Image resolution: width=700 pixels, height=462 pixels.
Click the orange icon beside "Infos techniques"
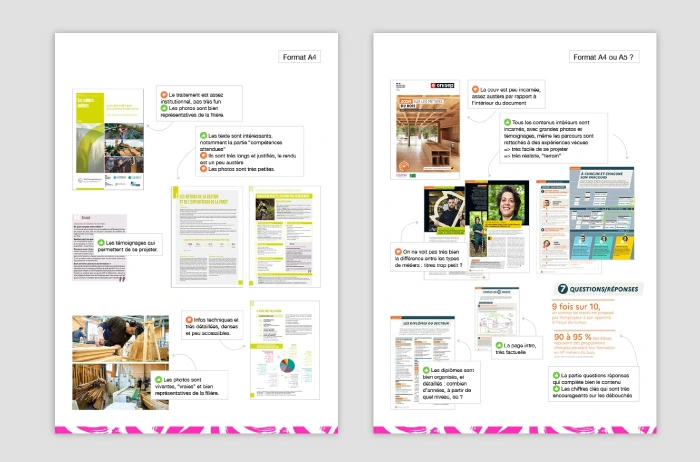coord(188,320)
